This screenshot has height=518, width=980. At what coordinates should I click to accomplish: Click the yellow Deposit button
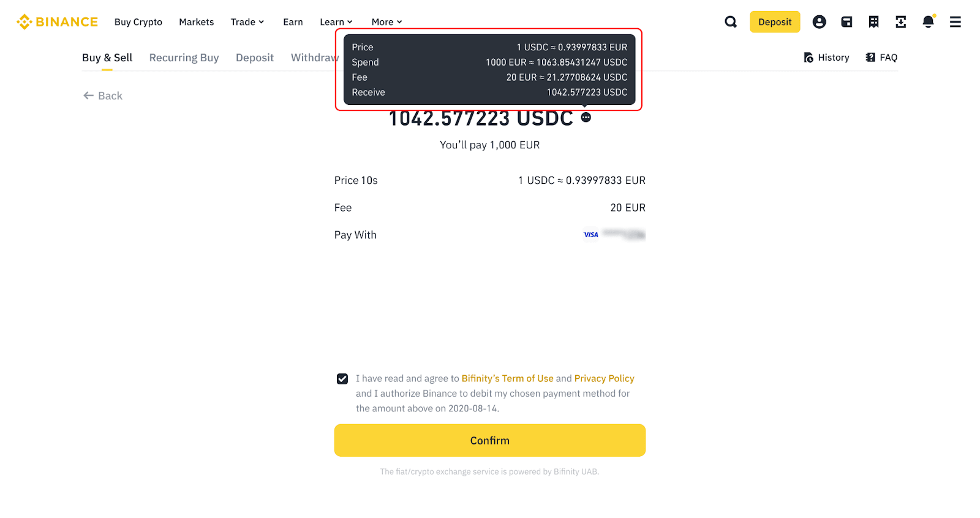point(775,22)
